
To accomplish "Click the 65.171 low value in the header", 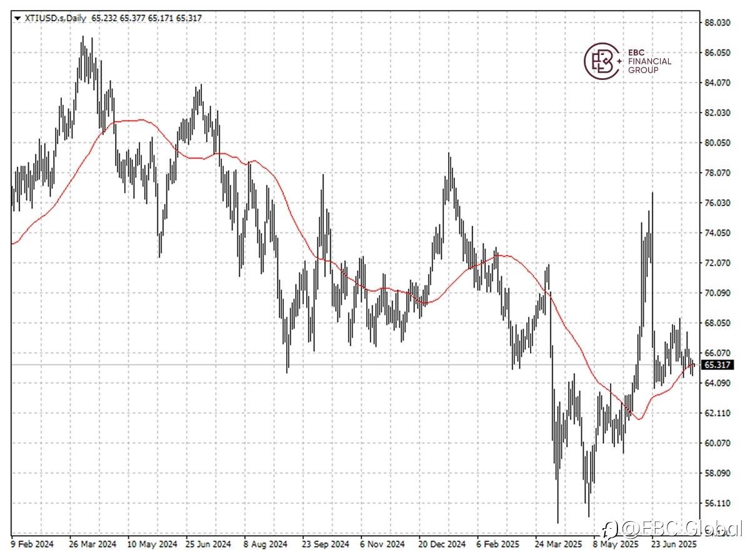I will (160, 19).
